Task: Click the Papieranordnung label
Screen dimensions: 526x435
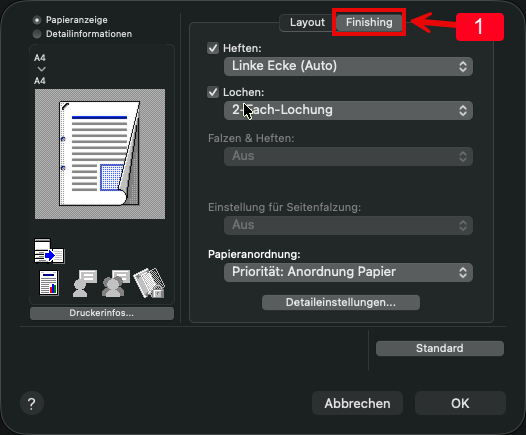Action: (x=254, y=254)
